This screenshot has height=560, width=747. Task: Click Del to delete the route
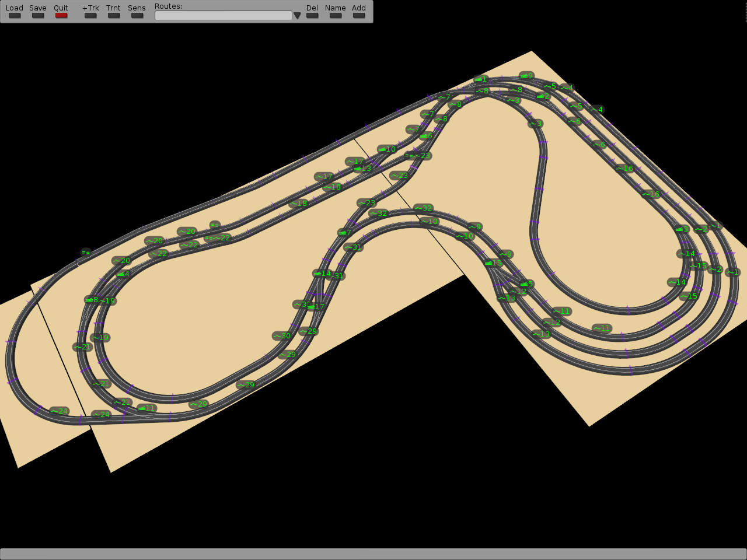coord(312,15)
